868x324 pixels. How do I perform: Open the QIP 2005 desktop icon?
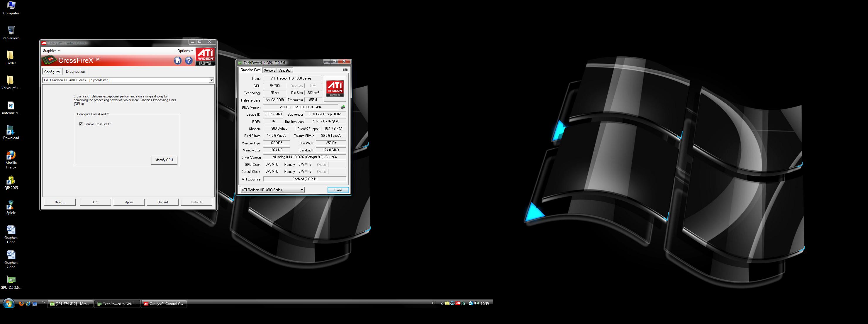click(x=11, y=180)
